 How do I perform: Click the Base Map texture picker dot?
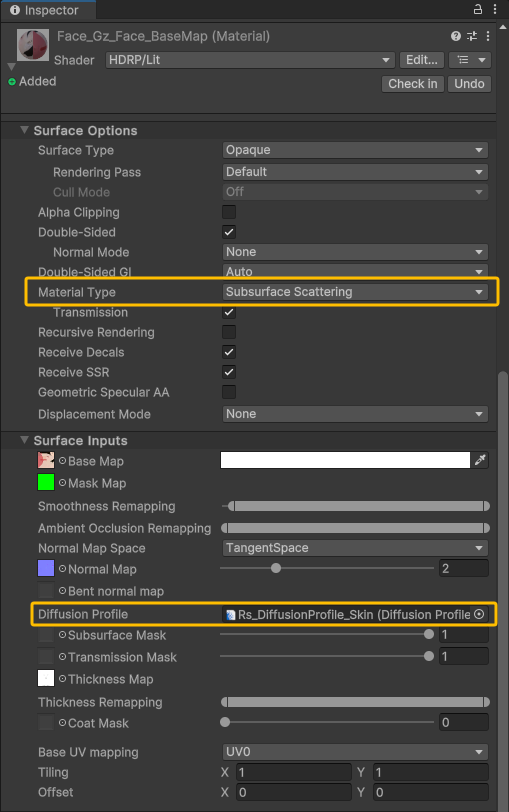point(62,460)
